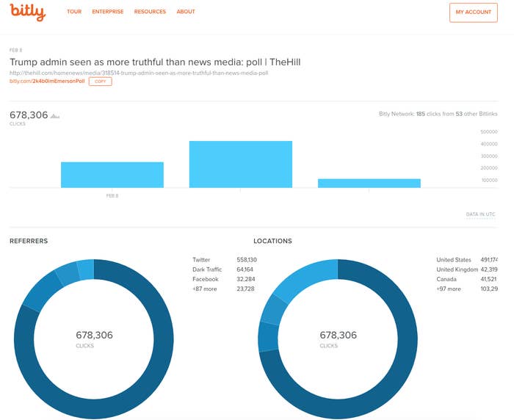Copy the bitlink with COPY button

coord(101,82)
